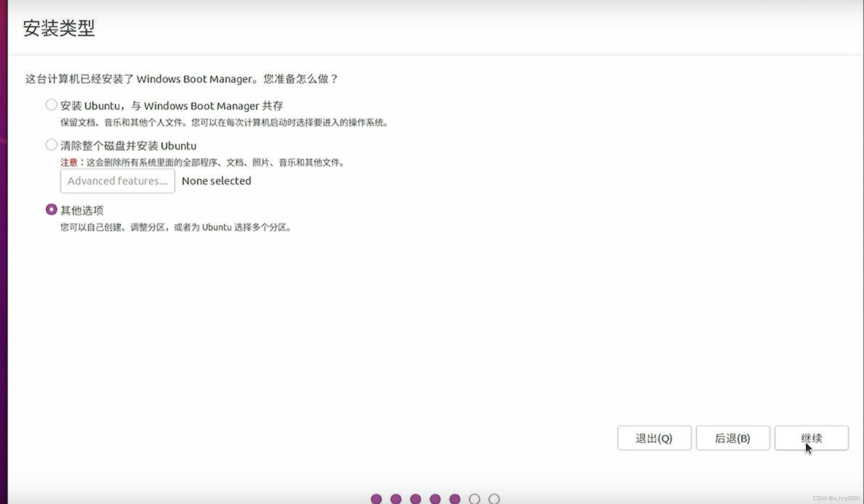The width and height of the screenshot is (864, 504).
Task: Click fourth filled progress dot
Action: click(435, 499)
